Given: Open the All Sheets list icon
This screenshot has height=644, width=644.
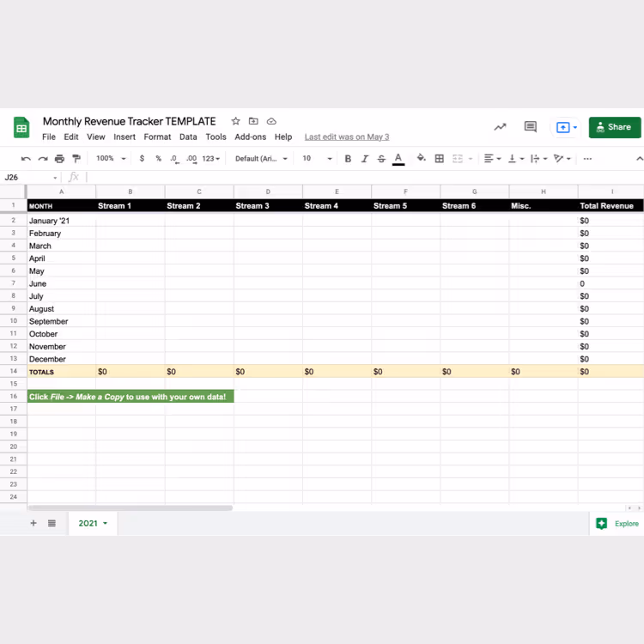Looking at the screenshot, I should [52, 523].
